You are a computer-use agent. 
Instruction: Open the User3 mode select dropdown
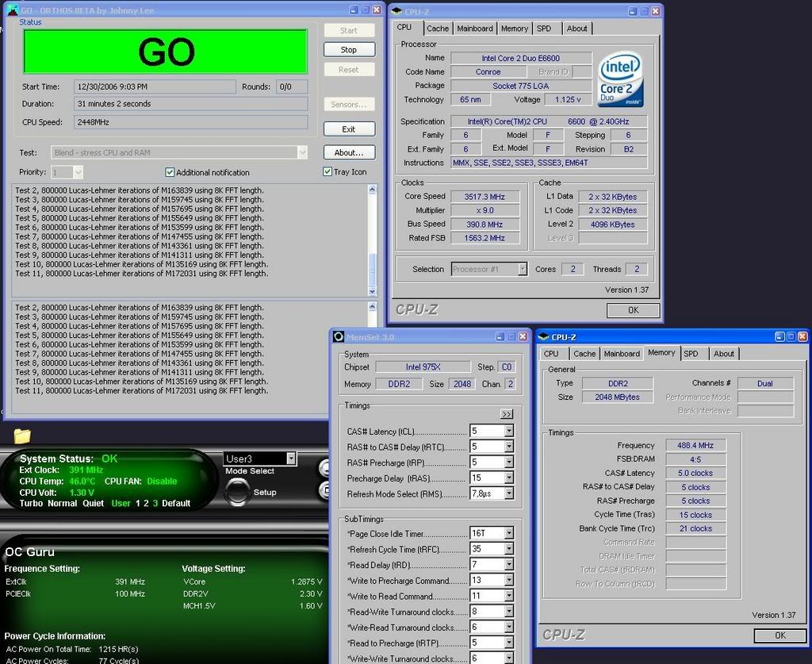[291, 459]
